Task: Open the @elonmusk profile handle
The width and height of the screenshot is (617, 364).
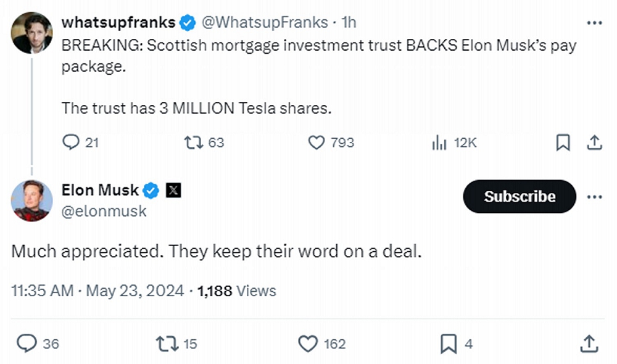Action: 104,212
